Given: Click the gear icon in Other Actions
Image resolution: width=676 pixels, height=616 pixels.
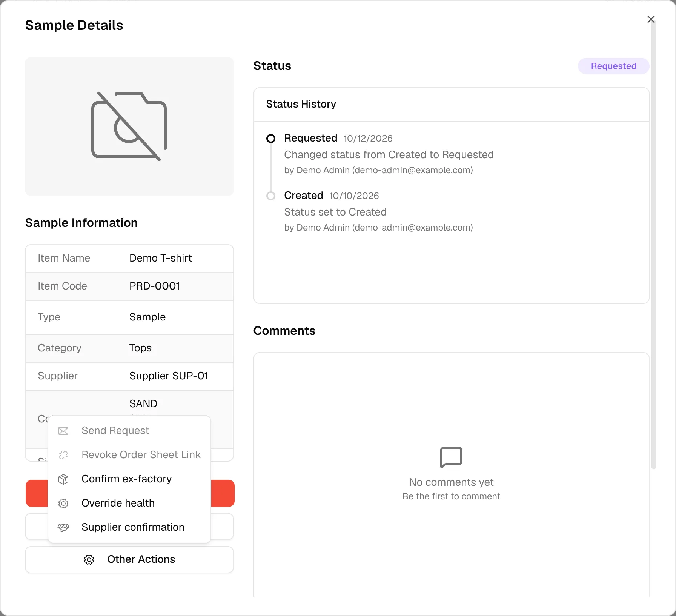Looking at the screenshot, I should 89,560.
